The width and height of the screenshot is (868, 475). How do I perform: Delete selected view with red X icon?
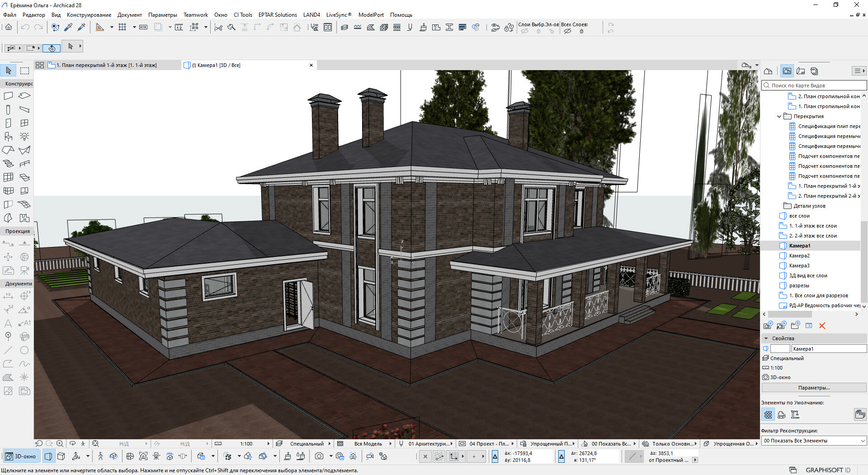(x=822, y=326)
